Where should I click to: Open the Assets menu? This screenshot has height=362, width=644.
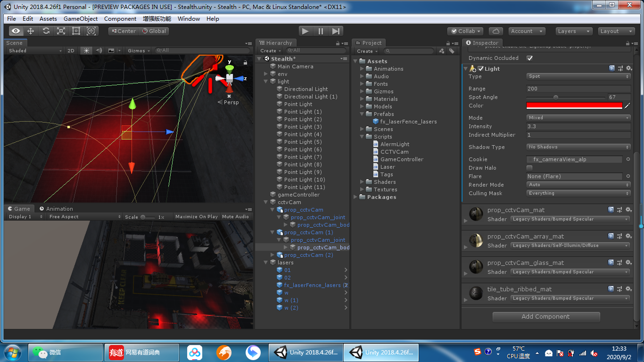(48, 19)
